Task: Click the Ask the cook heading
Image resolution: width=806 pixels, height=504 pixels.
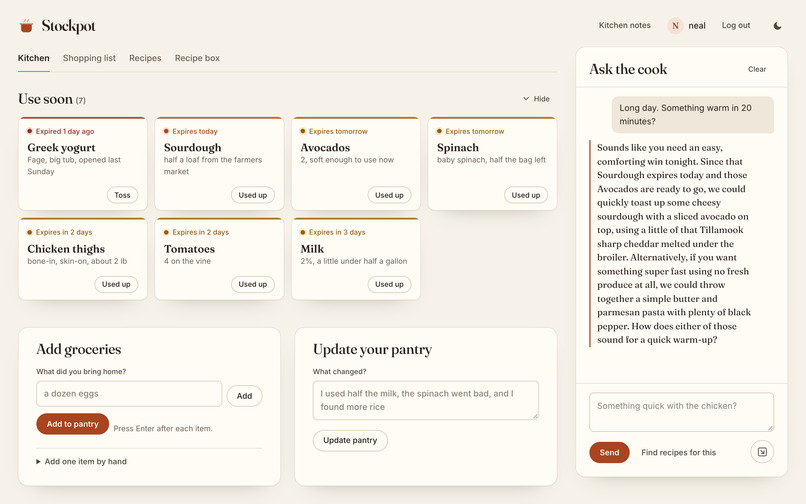Action: click(628, 69)
